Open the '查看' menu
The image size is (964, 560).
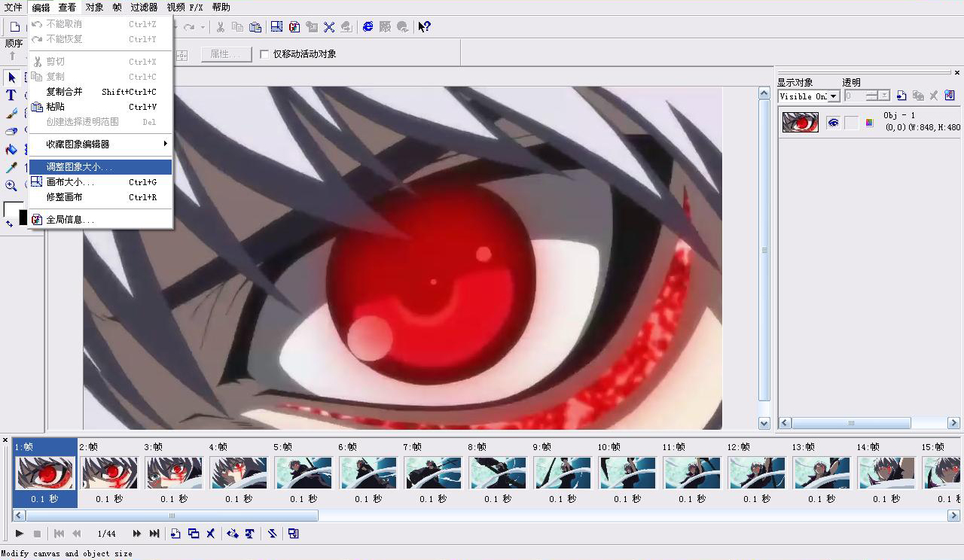point(67,8)
